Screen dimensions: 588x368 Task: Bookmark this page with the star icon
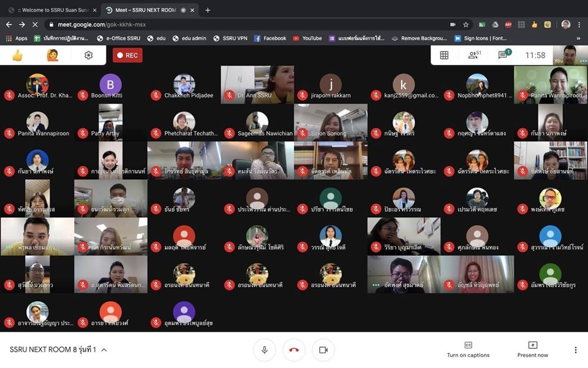click(466, 25)
